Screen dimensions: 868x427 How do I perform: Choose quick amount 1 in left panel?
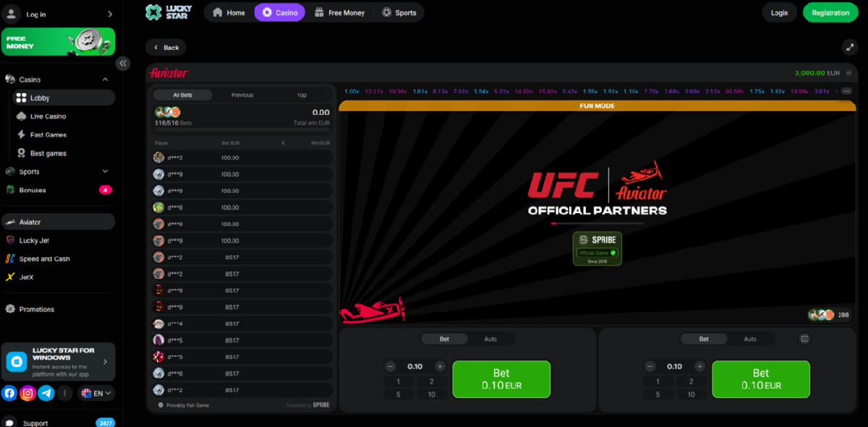coord(399,381)
